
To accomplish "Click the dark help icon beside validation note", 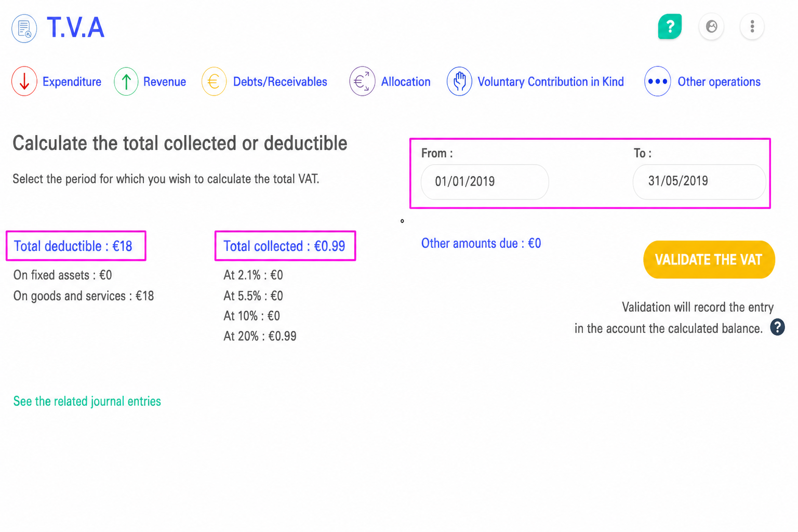I will click(x=777, y=327).
